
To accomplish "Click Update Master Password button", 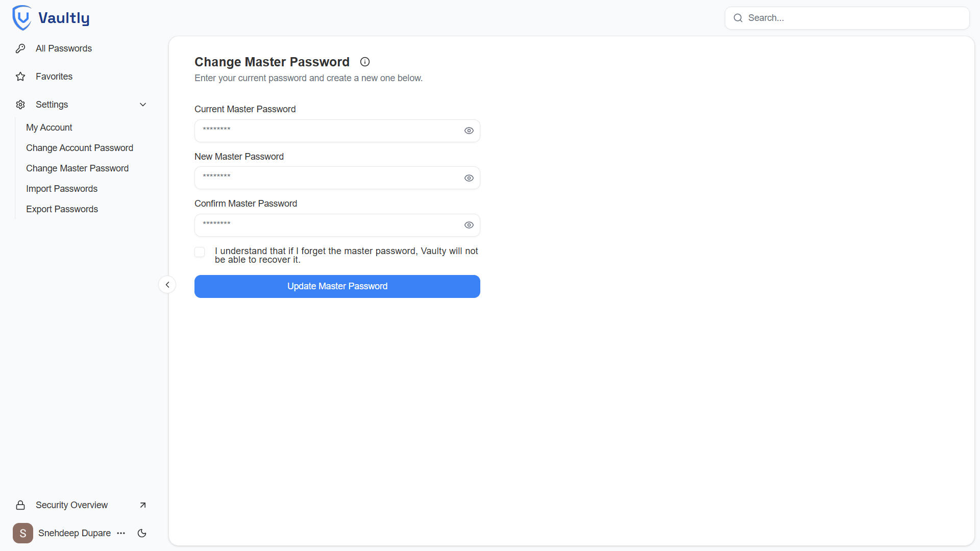I will pyautogui.click(x=337, y=286).
